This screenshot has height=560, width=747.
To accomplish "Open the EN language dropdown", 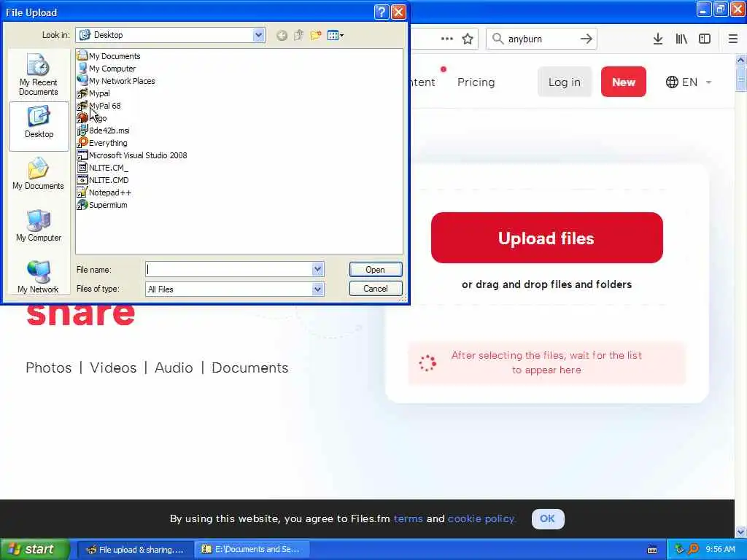I will pyautogui.click(x=689, y=82).
